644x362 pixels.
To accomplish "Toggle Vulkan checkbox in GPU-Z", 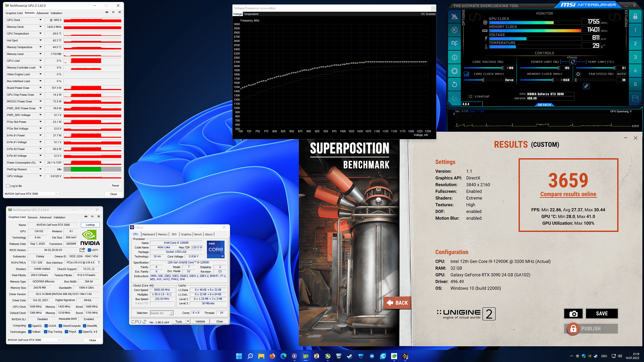I will pyautogui.click(x=30, y=332).
